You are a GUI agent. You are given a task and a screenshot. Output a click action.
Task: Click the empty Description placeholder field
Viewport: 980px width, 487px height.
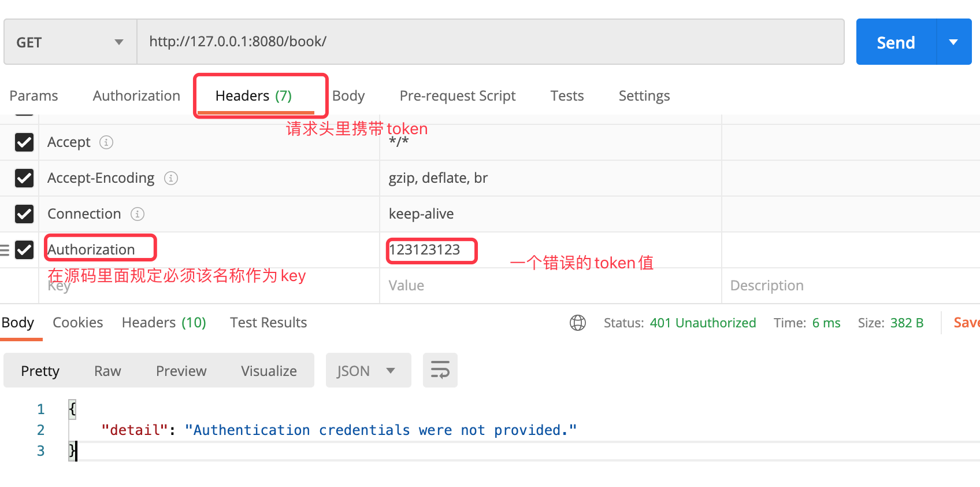[x=851, y=286]
